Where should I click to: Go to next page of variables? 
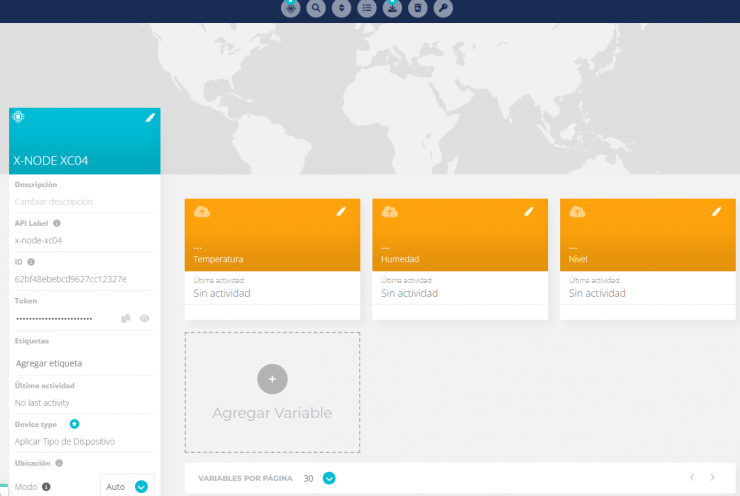(x=712, y=478)
